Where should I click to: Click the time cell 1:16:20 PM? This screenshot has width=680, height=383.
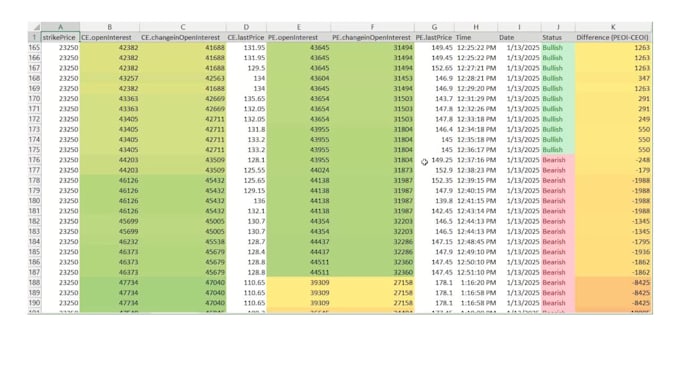tap(476, 283)
